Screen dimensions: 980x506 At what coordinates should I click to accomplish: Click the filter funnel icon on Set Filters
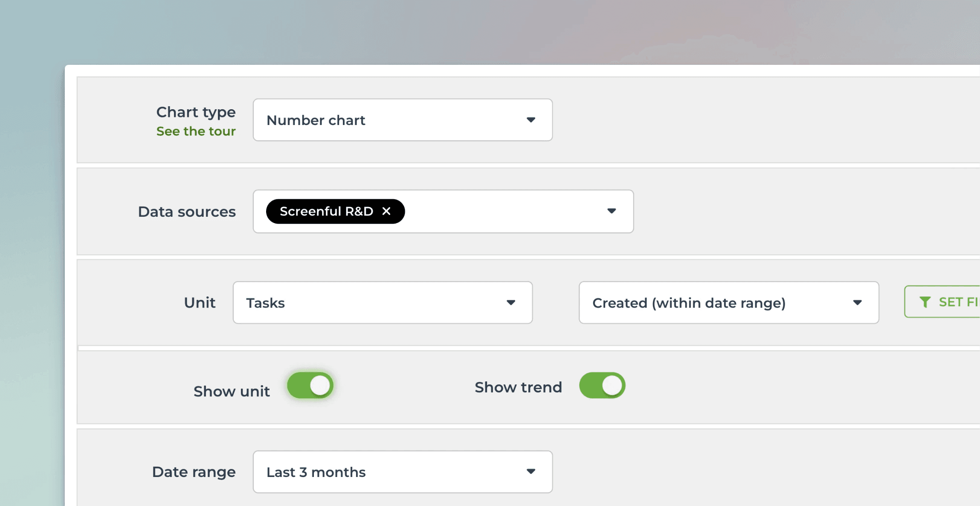click(x=925, y=302)
